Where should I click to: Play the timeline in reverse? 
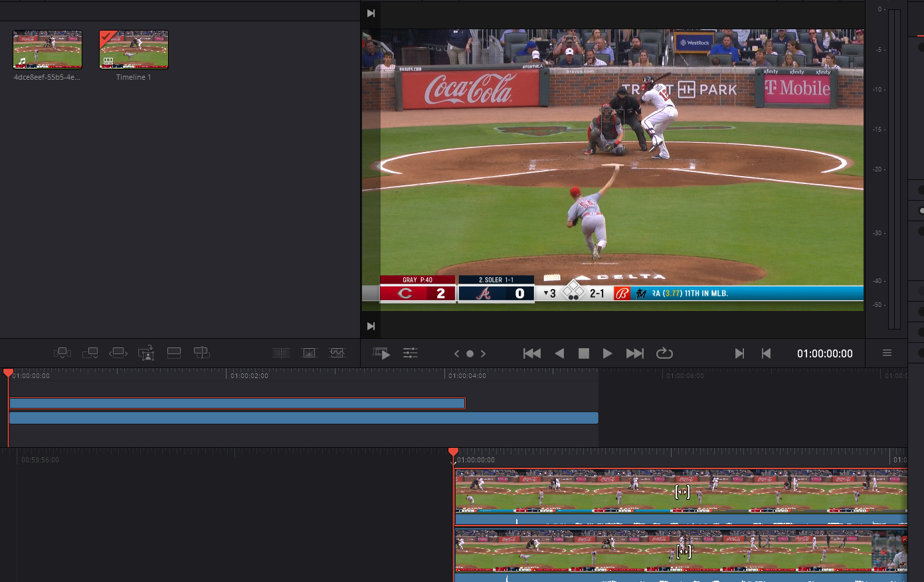click(559, 353)
